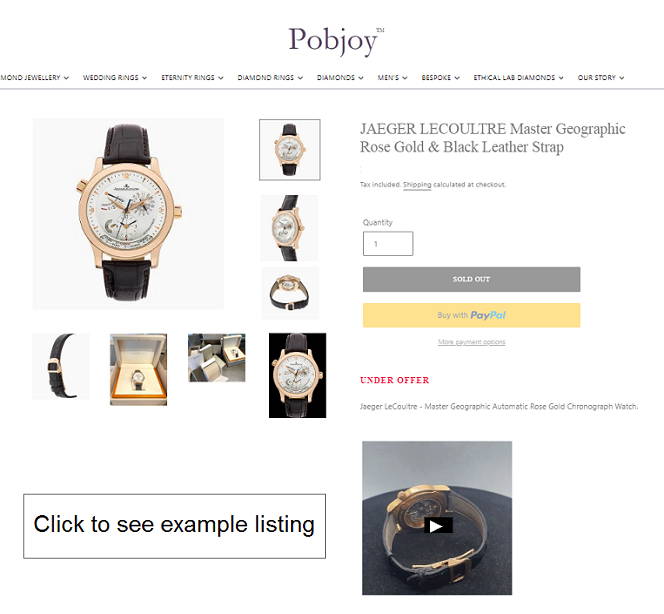This screenshot has height=614, width=664.
Task: Select the side-angle watch thumbnail
Action: point(289,228)
